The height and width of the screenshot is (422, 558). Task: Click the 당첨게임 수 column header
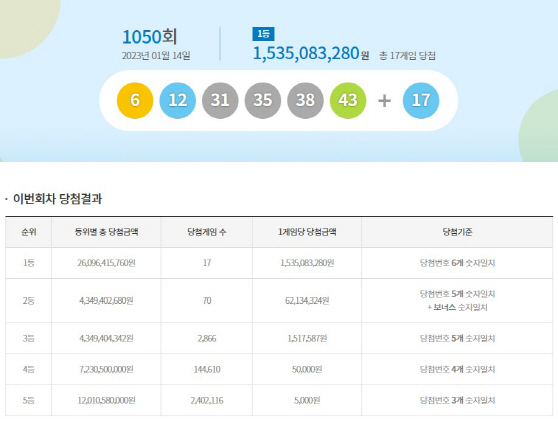pos(206,232)
